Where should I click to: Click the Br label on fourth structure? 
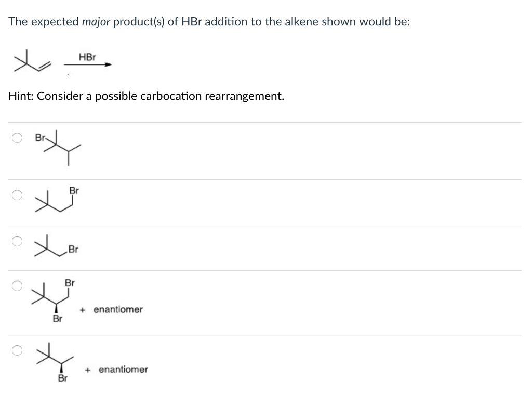69,283
